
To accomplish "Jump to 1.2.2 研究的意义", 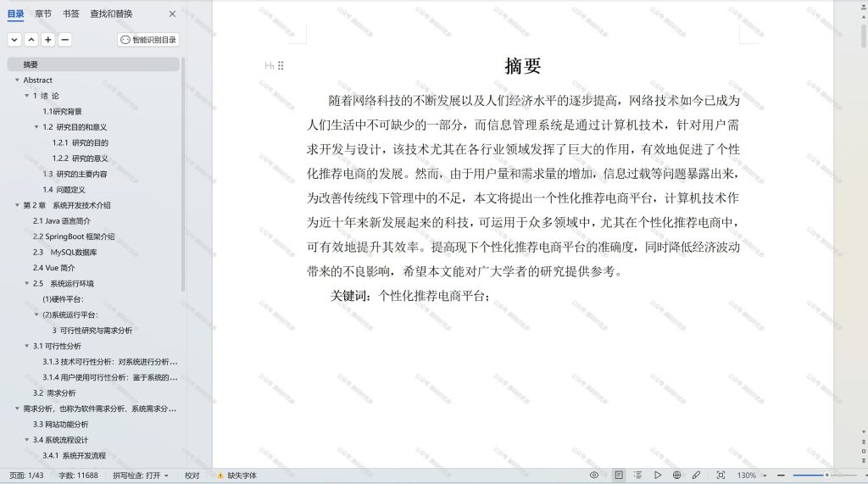I will click(x=81, y=159).
